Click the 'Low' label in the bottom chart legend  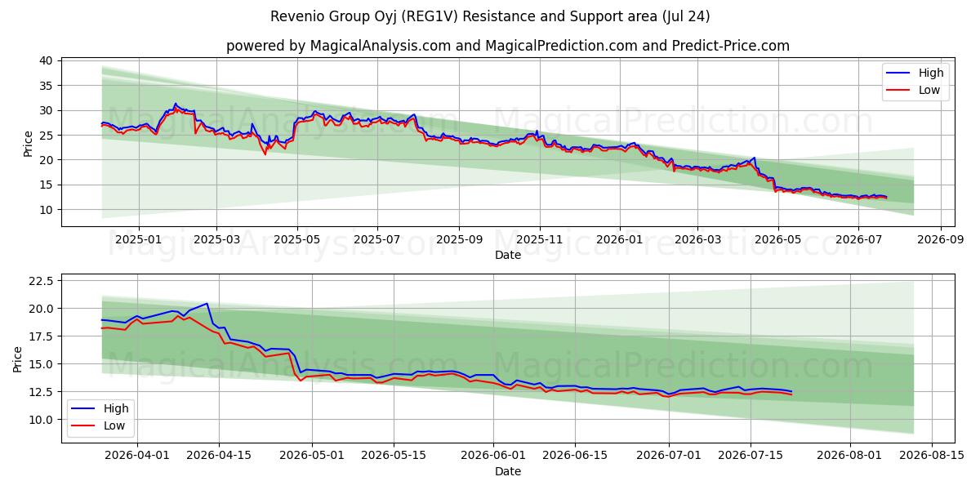[114, 425]
